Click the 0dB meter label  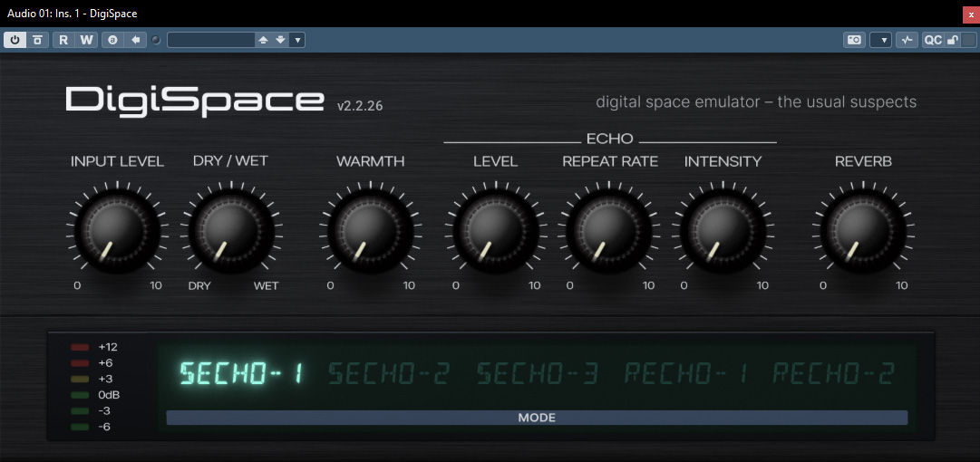click(108, 395)
